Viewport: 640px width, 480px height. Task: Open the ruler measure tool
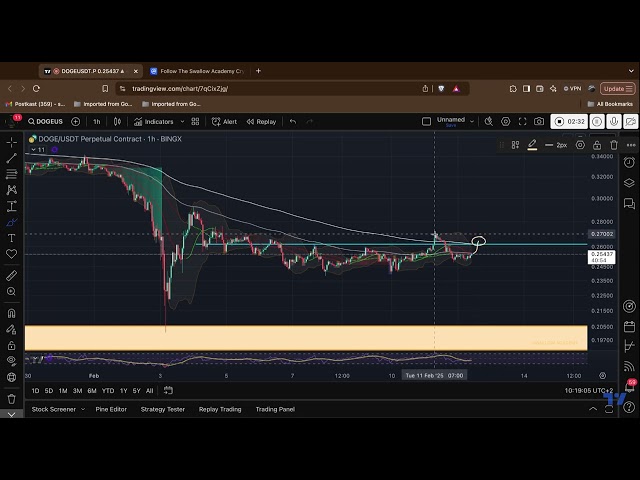[x=11, y=275]
